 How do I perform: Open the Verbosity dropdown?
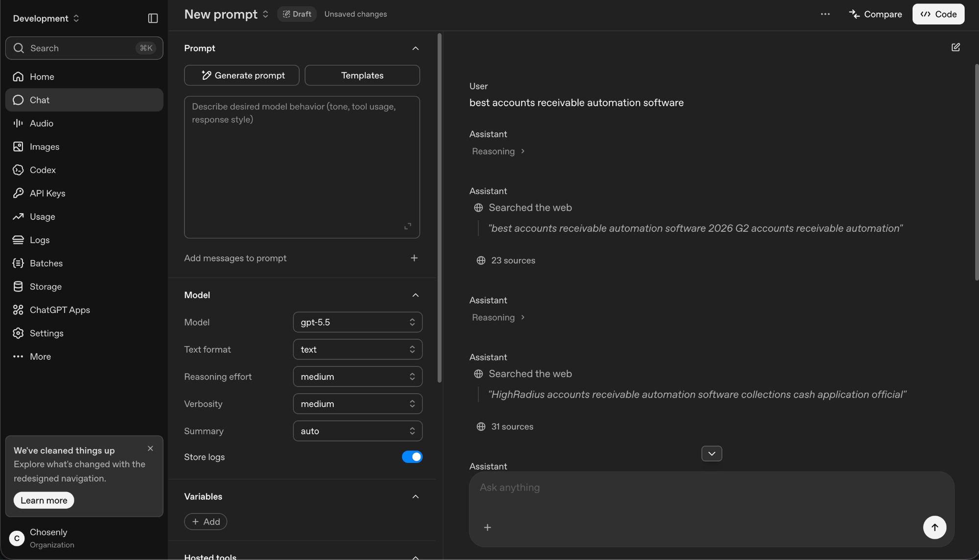point(357,403)
